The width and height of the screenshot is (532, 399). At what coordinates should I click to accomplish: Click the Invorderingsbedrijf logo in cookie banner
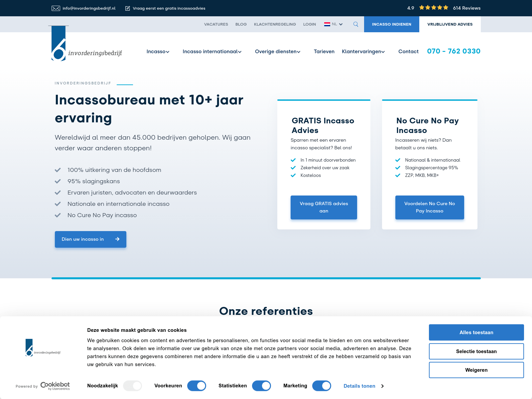43,347
